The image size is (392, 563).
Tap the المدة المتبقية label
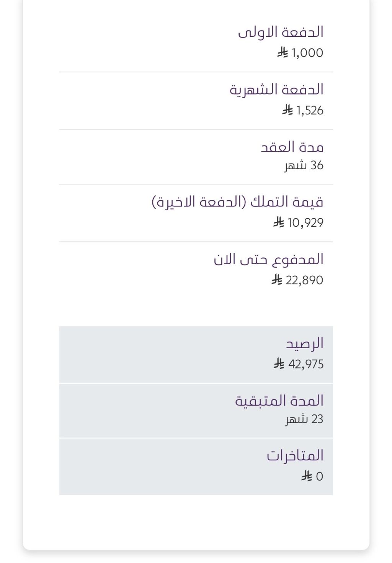click(x=279, y=401)
